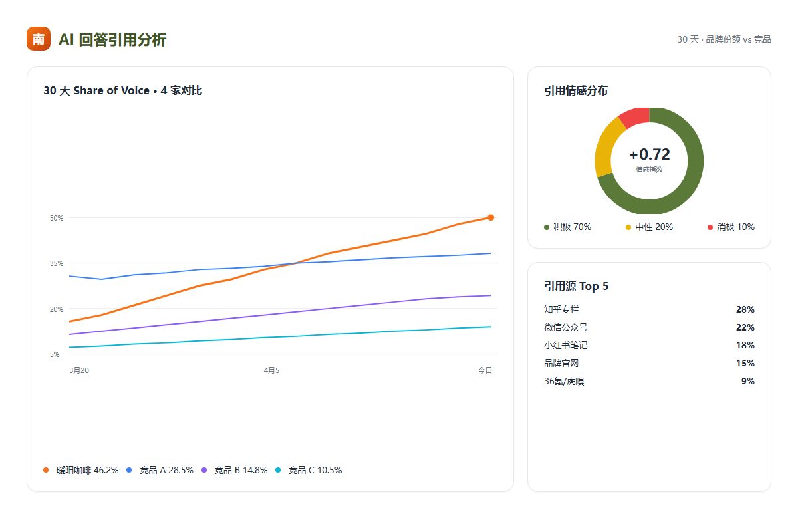Open the 微信公众号 source row
The image size is (798, 532).
[649, 327]
